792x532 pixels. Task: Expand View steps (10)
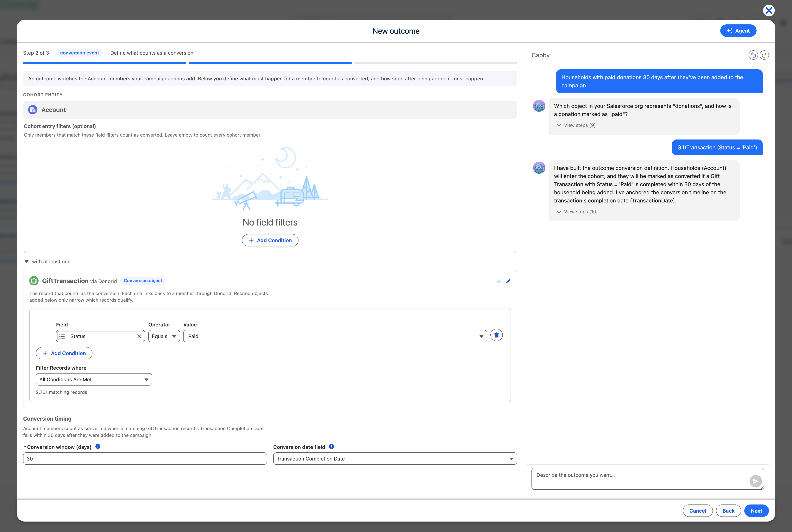(x=577, y=212)
